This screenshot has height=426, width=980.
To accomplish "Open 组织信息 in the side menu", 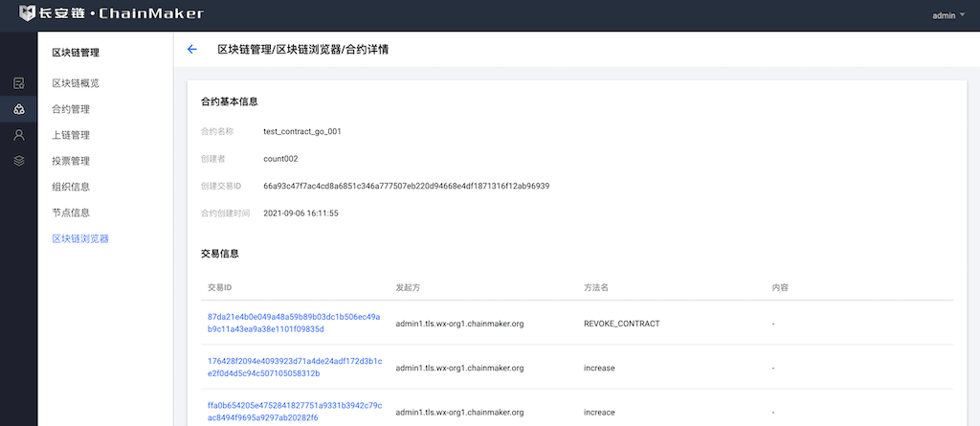I will click(71, 187).
